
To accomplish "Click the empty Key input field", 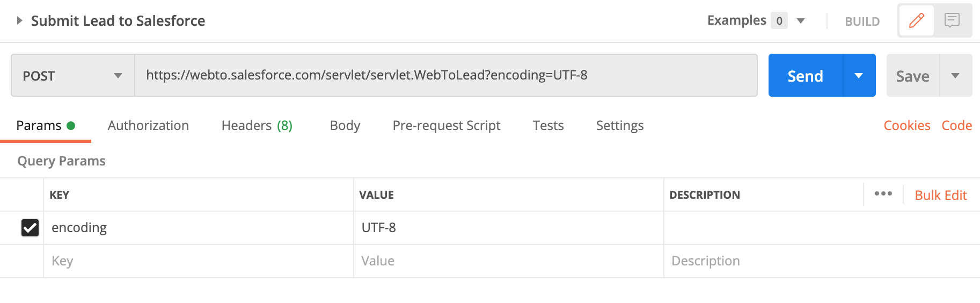I will click(x=199, y=261).
